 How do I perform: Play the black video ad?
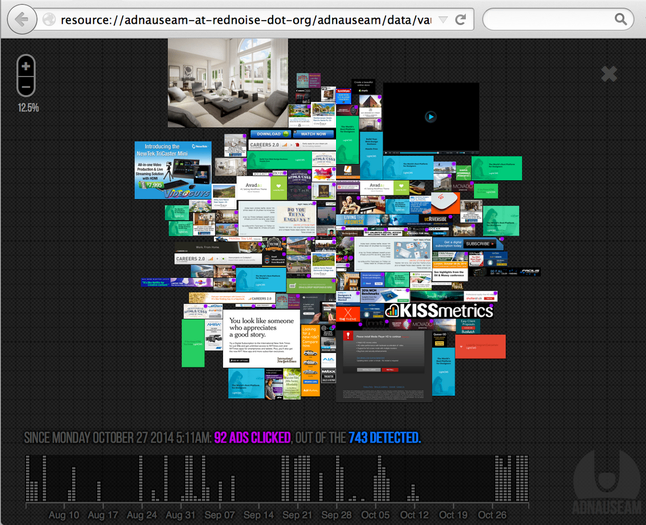[x=431, y=117]
